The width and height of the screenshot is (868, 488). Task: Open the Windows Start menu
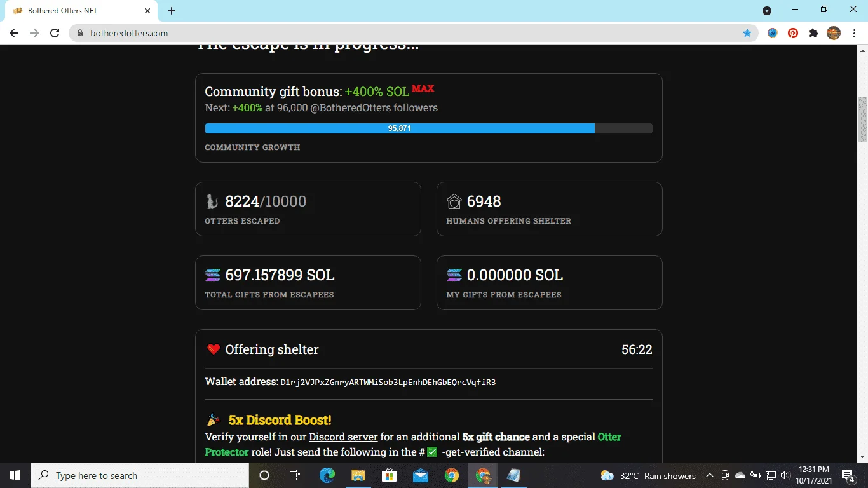[x=15, y=475]
